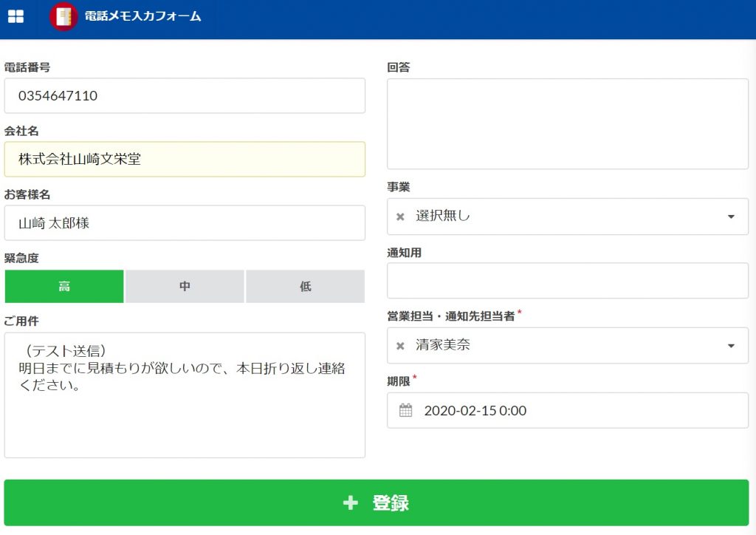This screenshot has width=756, height=535.
Task: Open the 選択無し combo box
Action: [x=568, y=217]
